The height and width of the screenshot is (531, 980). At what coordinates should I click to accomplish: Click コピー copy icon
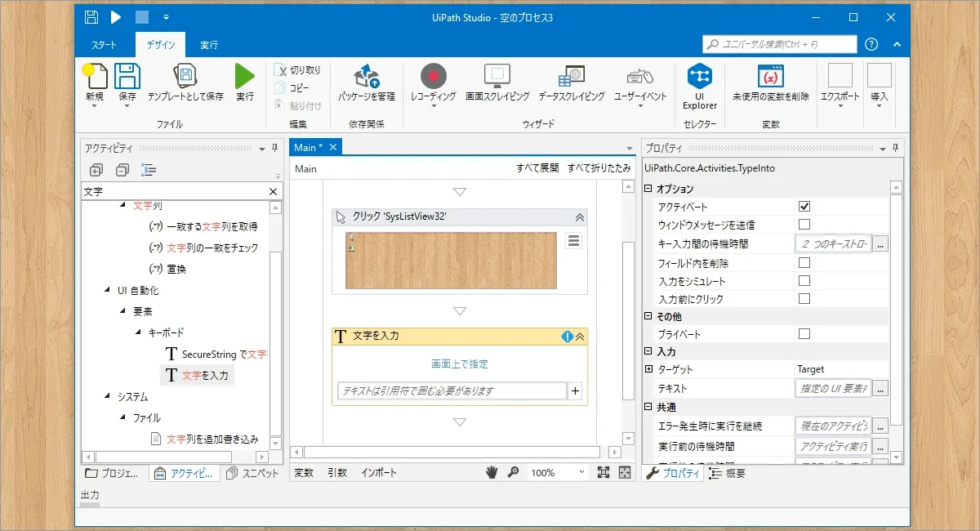[x=280, y=87]
